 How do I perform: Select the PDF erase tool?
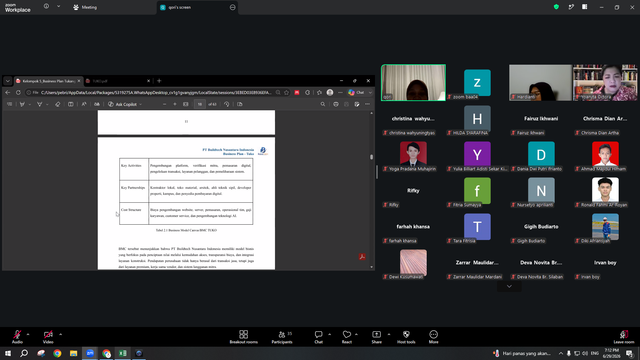[x=58, y=104]
